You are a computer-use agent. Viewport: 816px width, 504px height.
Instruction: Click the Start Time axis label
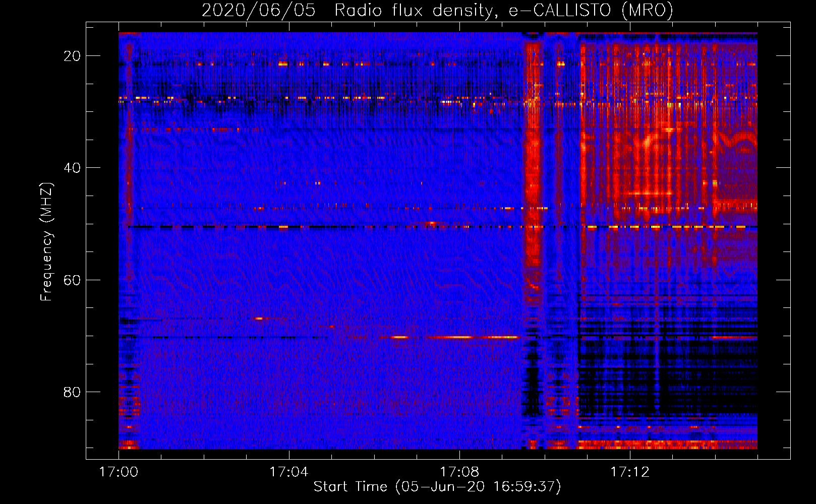(437, 487)
